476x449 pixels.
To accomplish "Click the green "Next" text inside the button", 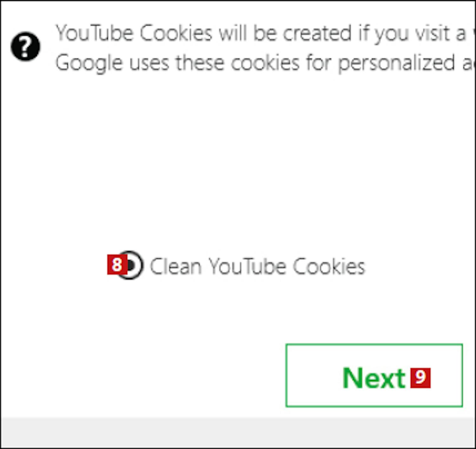I will pyautogui.click(x=374, y=378).
